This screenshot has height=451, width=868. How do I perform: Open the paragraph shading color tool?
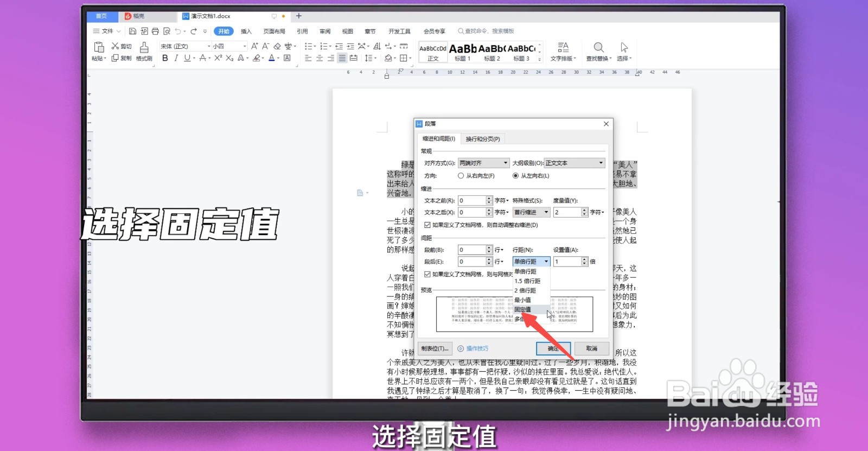[388, 58]
